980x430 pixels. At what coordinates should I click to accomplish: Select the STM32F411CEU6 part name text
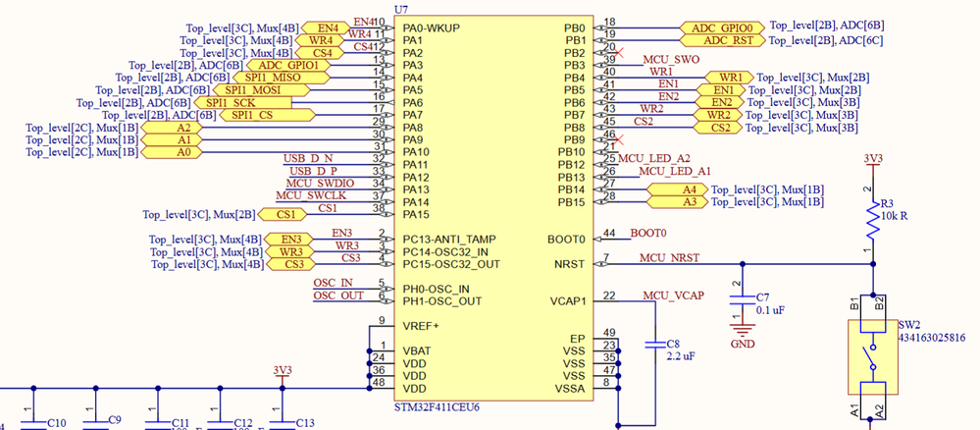click(437, 407)
